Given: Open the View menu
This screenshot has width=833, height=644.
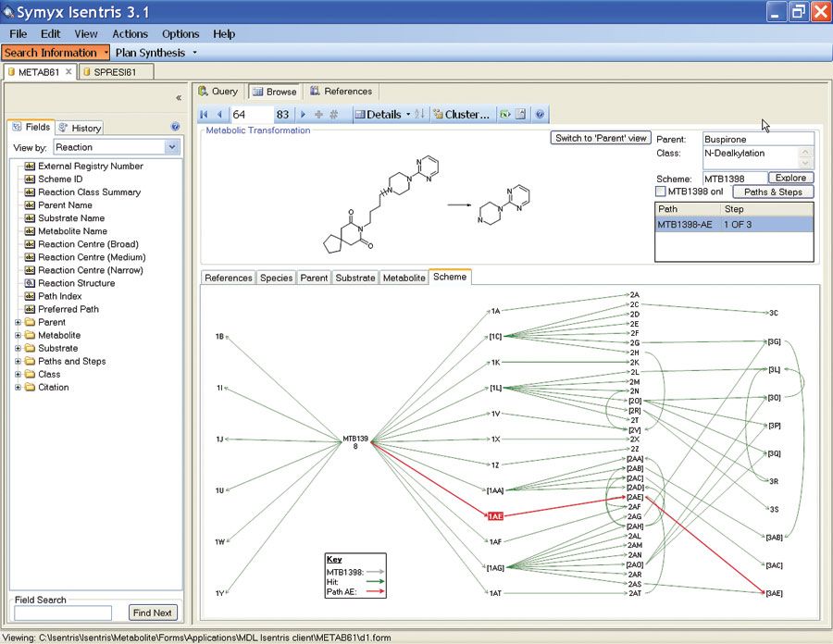Looking at the screenshot, I should click(x=85, y=34).
